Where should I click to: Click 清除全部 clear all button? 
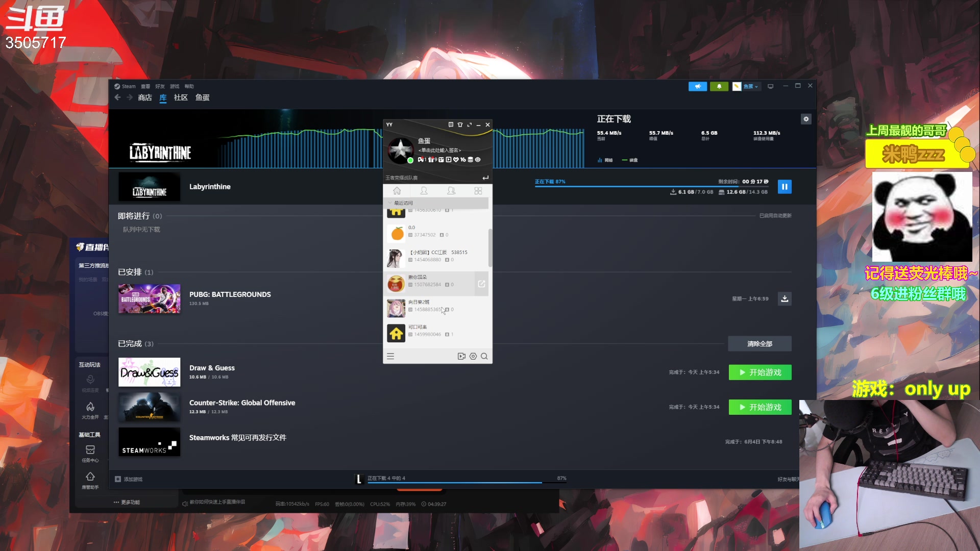pos(759,344)
